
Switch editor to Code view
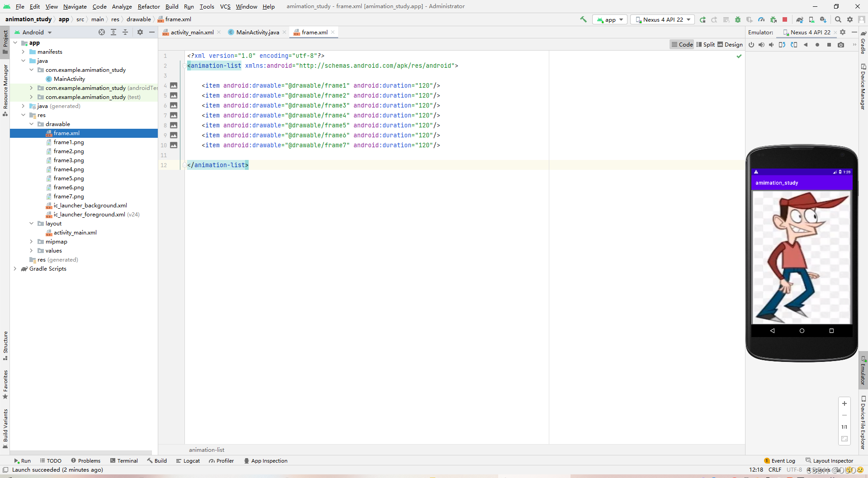682,44
